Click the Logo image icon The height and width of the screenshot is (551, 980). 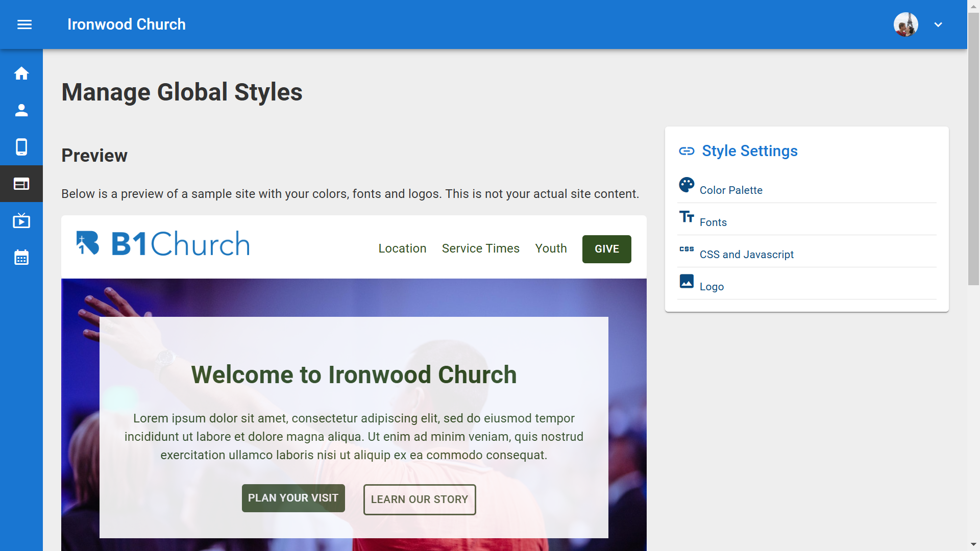(687, 281)
